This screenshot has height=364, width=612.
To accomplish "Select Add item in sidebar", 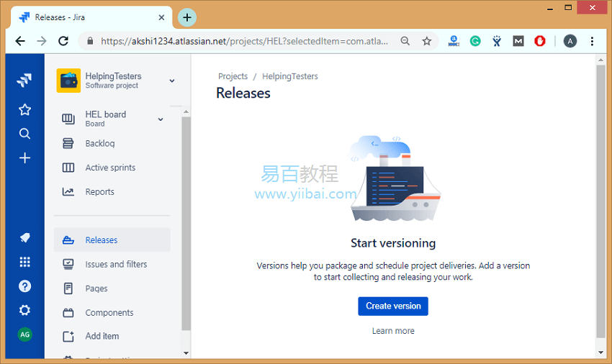I will (x=112, y=336).
